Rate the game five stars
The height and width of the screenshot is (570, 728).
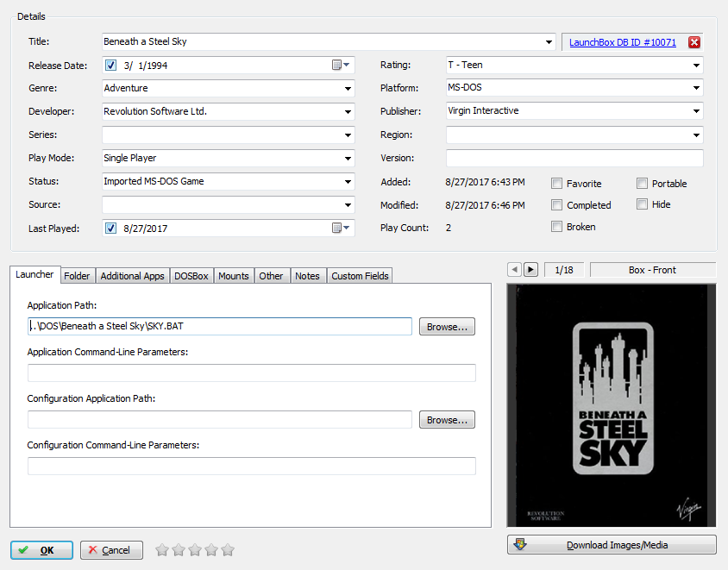[x=228, y=550]
